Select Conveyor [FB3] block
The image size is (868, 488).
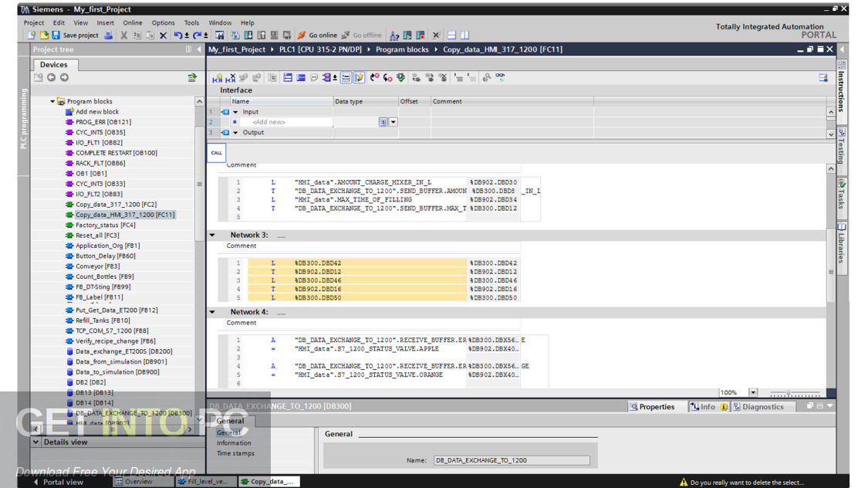click(x=97, y=266)
